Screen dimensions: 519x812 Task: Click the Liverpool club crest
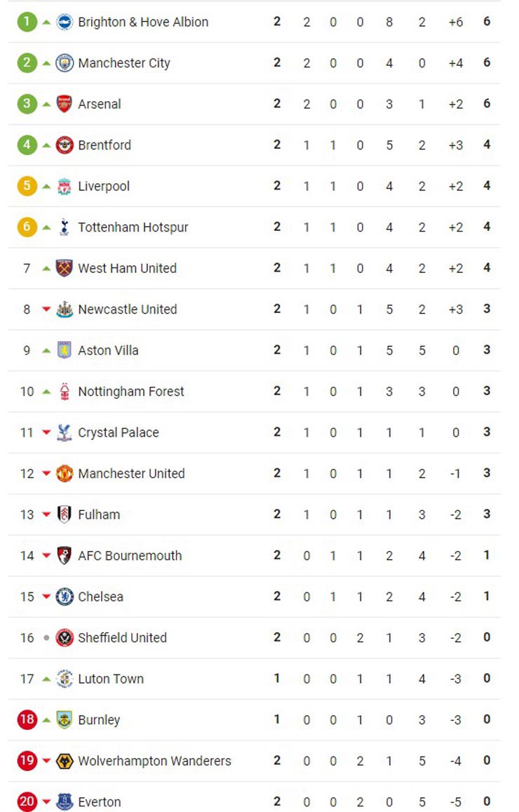pyautogui.click(x=65, y=186)
